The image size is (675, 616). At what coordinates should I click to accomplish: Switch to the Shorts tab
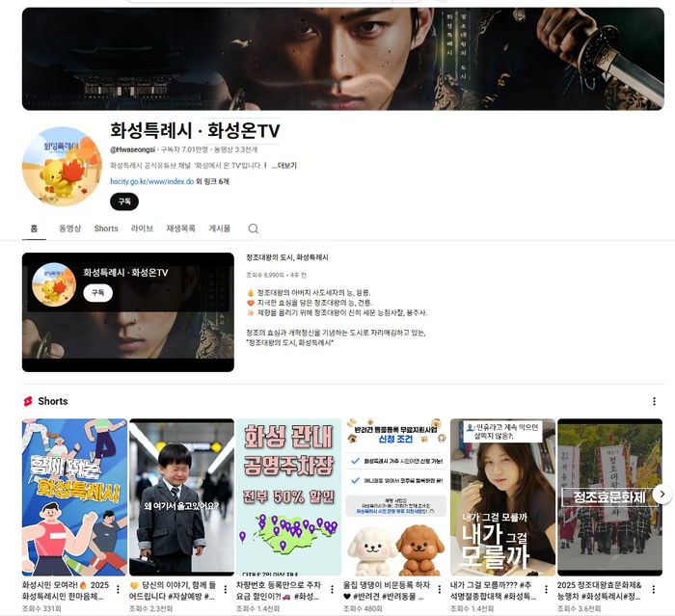pyautogui.click(x=106, y=228)
